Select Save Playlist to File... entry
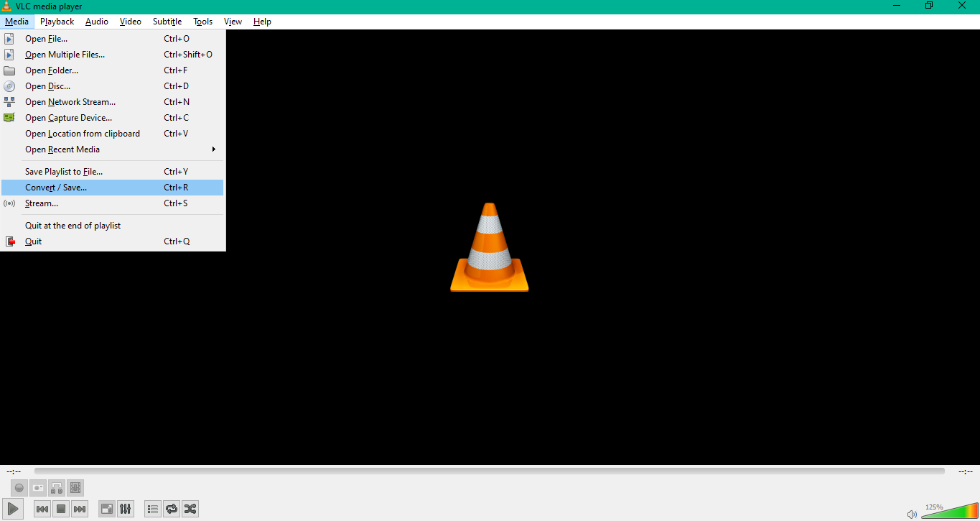Viewport: 980px width, 521px height. click(113, 172)
